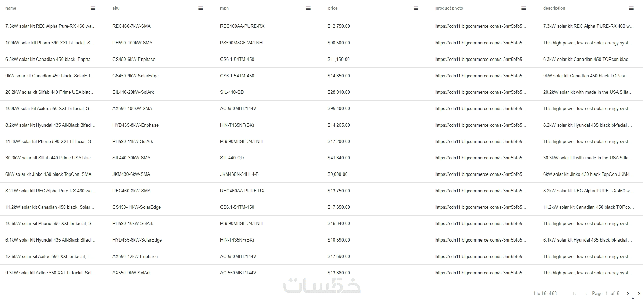This screenshot has height=299, width=644.
Task: Open the JKM430-6kW-SMA product photo URL
Action: 481,174
